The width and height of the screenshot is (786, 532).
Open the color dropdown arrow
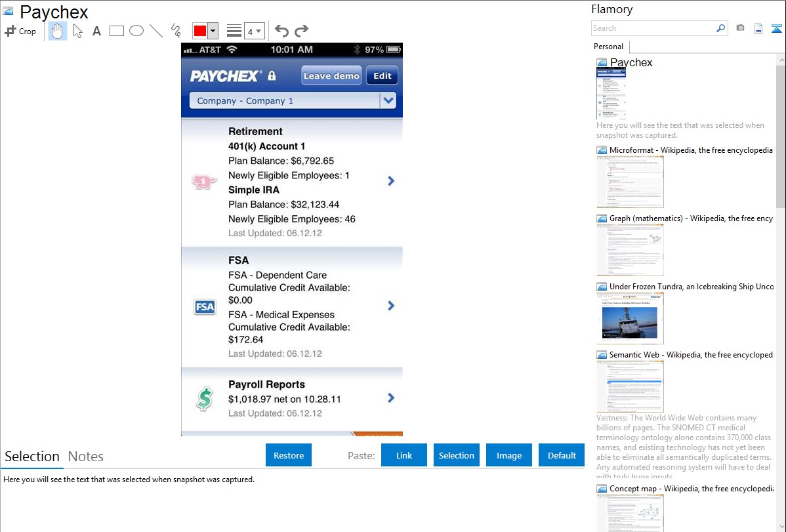pyautogui.click(x=213, y=31)
